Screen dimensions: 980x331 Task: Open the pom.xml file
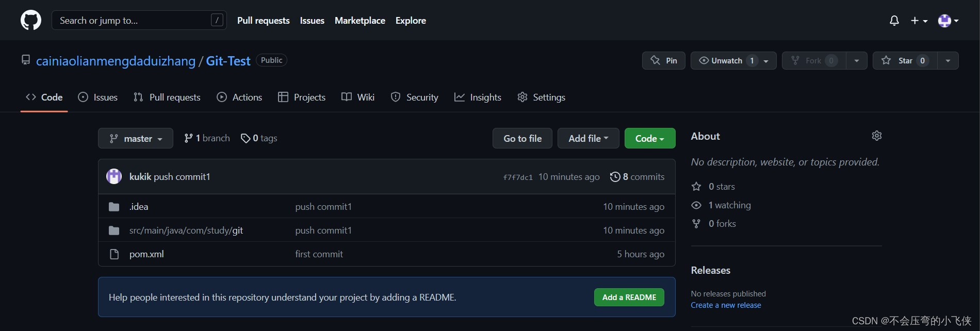coord(146,254)
